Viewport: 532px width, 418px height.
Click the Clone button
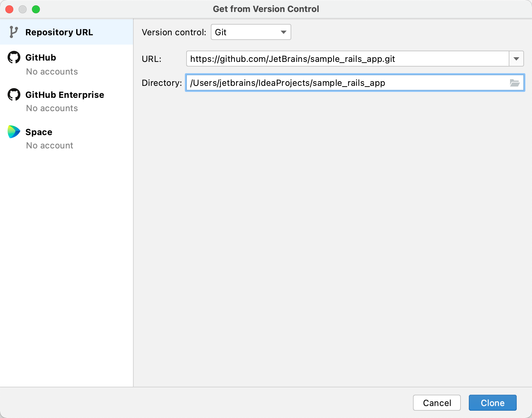click(492, 403)
